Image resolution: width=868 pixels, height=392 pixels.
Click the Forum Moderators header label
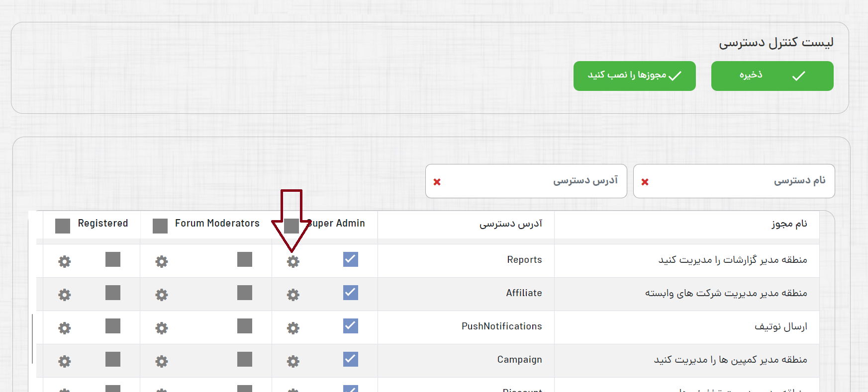pyautogui.click(x=217, y=223)
